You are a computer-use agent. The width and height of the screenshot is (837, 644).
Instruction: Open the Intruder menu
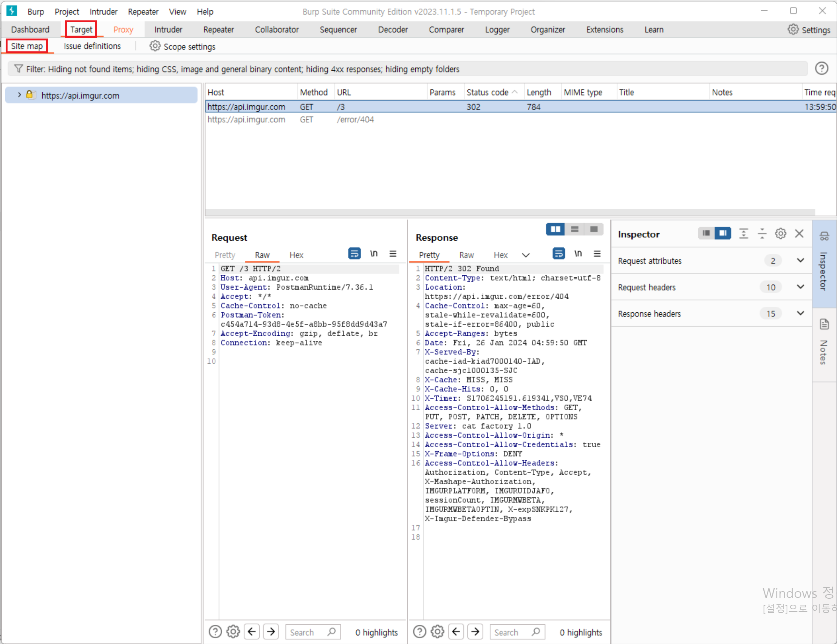coord(104,11)
